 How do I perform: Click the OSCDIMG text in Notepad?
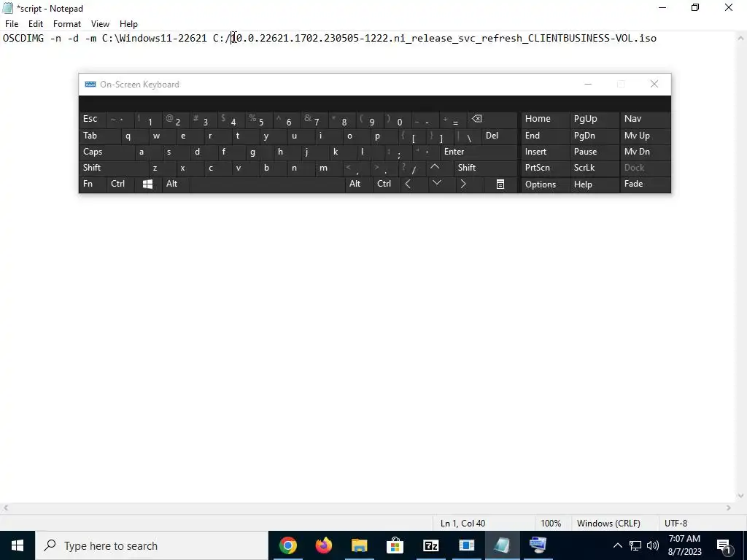click(23, 38)
